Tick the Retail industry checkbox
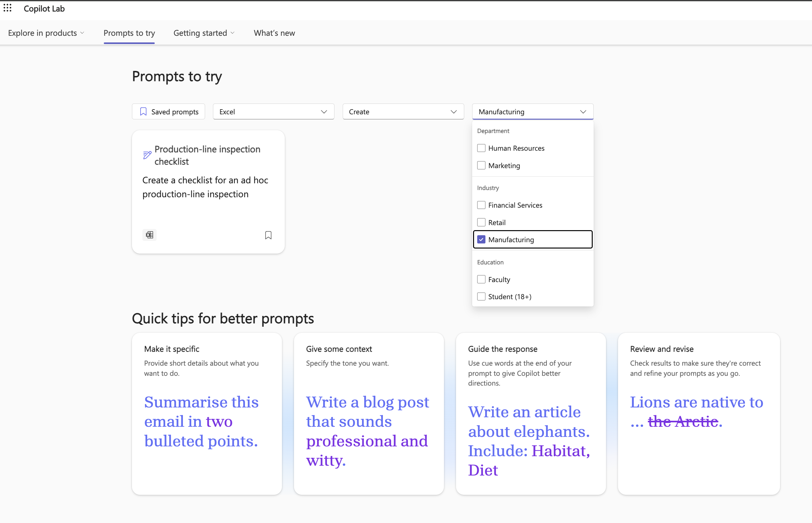Viewport: 812px width, 523px height. pyautogui.click(x=481, y=223)
